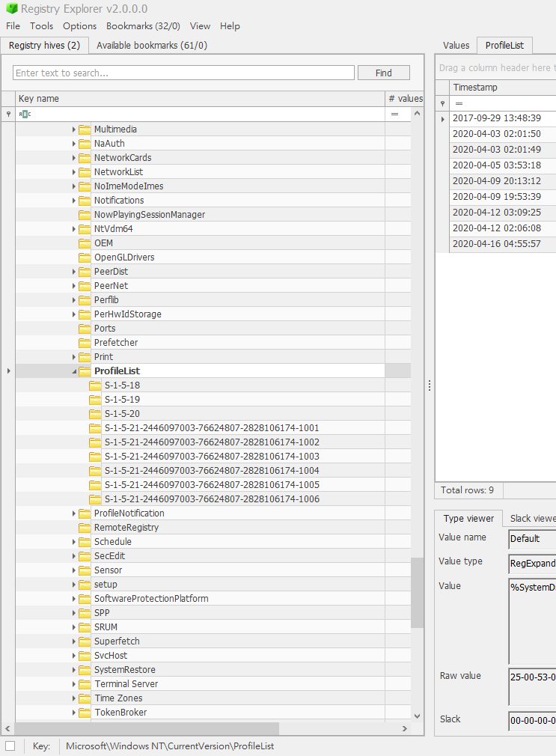Collapse the ProfileList tree node
This screenshot has height=756, width=556.
tap(74, 371)
